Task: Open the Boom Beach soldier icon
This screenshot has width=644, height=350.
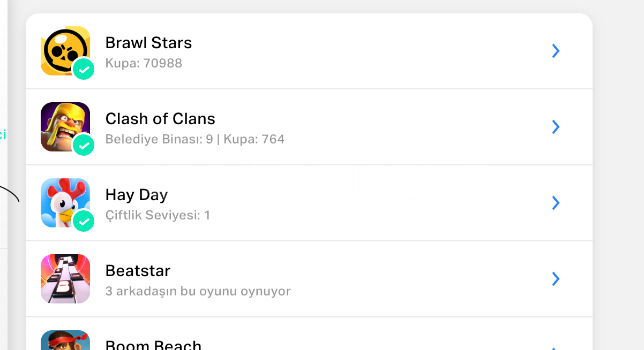Action: [x=65, y=340]
